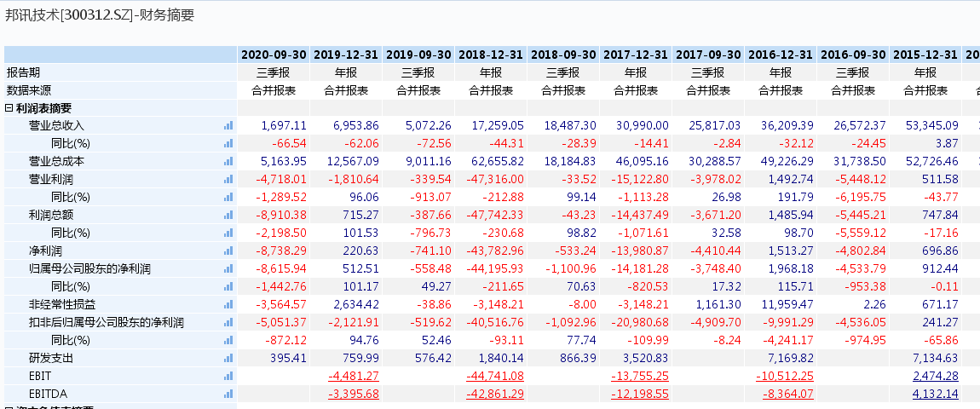Screen dimensions: 980x409
Task: Click the 营业总收入 row label
Action: (56, 126)
